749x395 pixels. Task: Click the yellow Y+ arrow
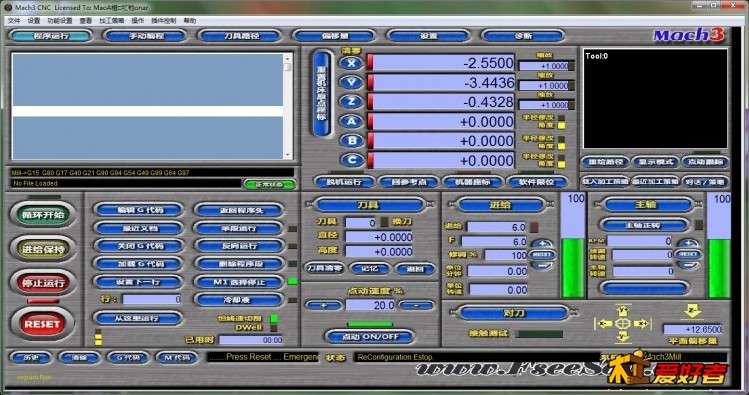point(622,310)
